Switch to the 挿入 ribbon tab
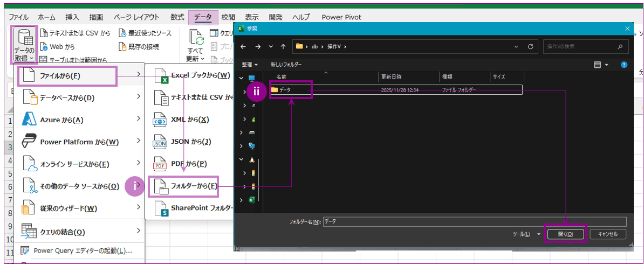 [x=72, y=17]
